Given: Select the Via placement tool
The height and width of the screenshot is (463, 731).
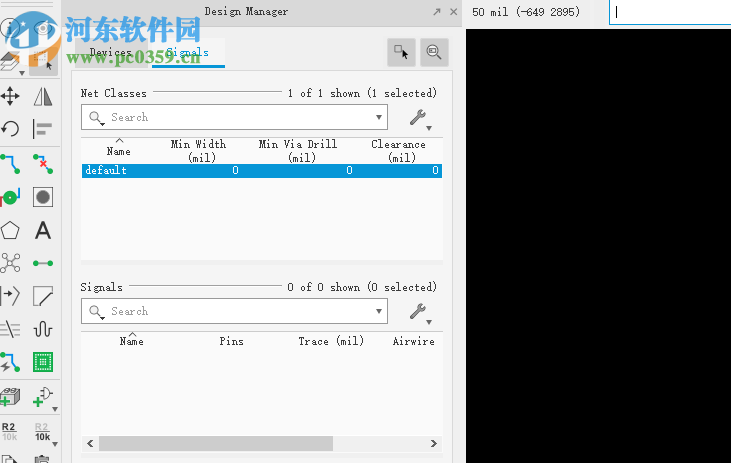Looking at the screenshot, I should tap(10, 197).
